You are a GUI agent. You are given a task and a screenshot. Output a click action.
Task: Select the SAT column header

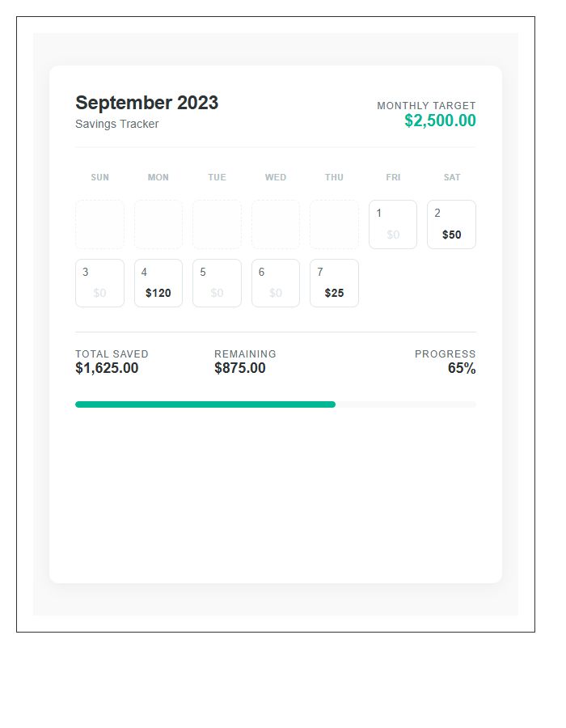click(451, 177)
